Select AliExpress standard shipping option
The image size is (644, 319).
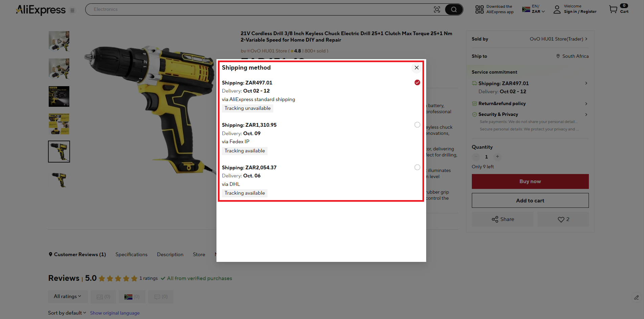[x=417, y=82]
